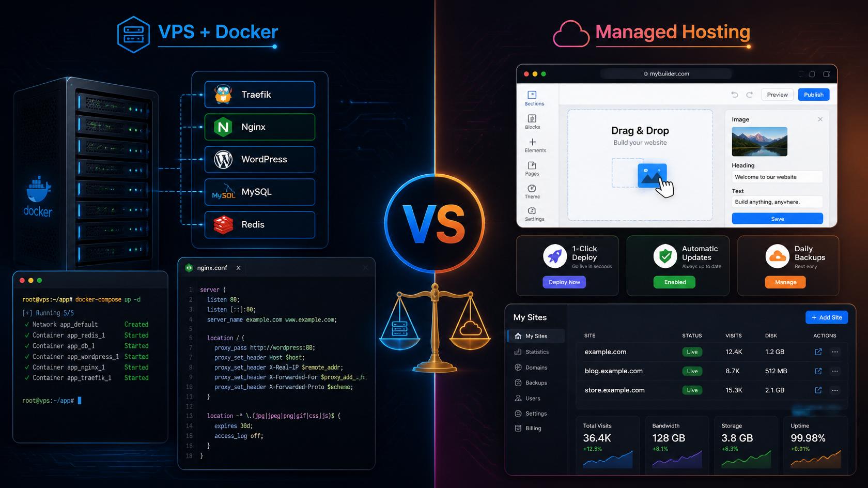Image resolution: width=868 pixels, height=488 pixels.
Task: Open Billing in the dashboard sidebar
Action: [x=528, y=429]
